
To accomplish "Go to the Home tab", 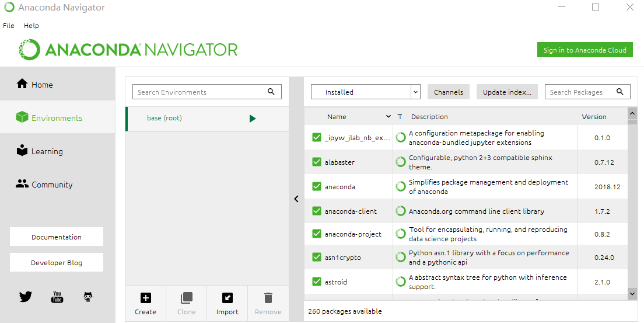I will (x=58, y=84).
